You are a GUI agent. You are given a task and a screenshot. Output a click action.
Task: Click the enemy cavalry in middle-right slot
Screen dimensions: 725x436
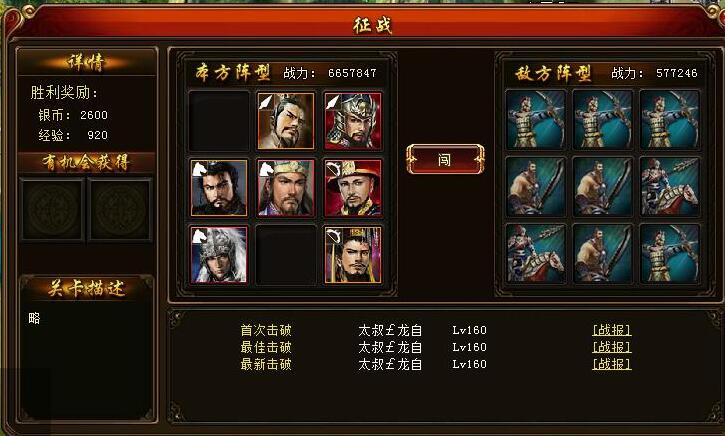670,186
